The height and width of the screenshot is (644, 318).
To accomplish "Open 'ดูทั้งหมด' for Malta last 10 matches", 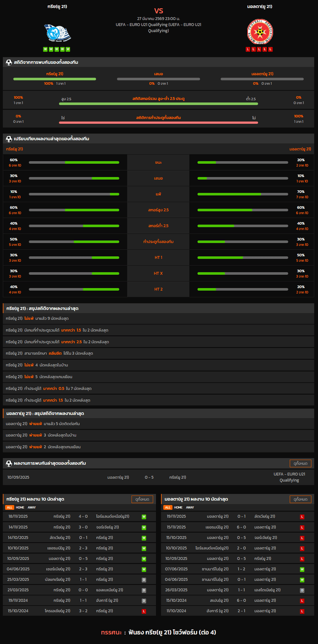I will pyautogui.click(x=300, y=499).
